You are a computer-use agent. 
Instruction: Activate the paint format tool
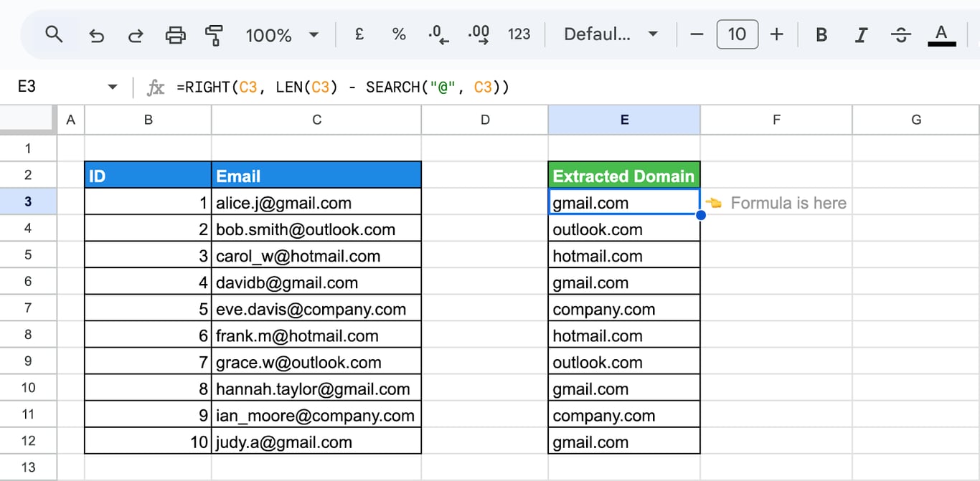tap(213, 34)
